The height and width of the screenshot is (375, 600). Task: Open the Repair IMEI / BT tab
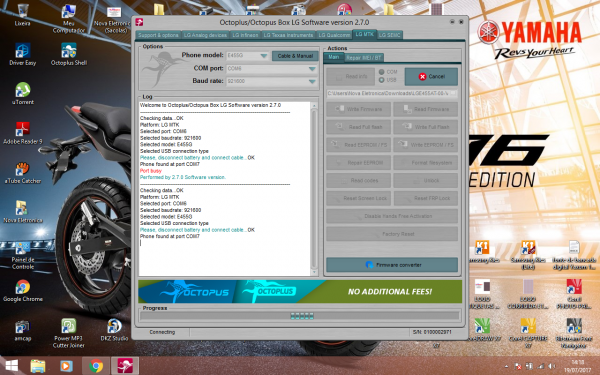tap(364, 58)
